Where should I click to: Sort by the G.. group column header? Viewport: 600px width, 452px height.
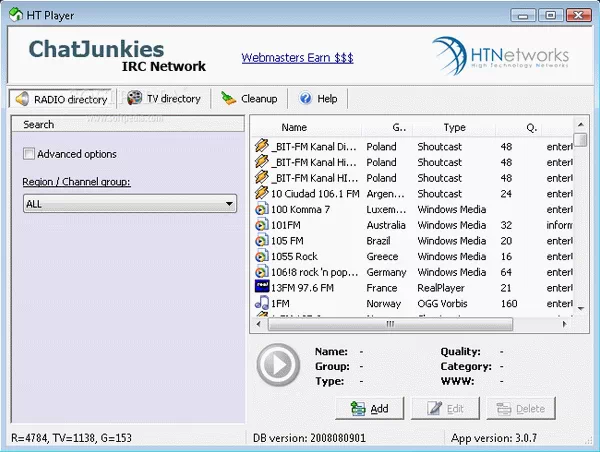[x=387, y=127]
